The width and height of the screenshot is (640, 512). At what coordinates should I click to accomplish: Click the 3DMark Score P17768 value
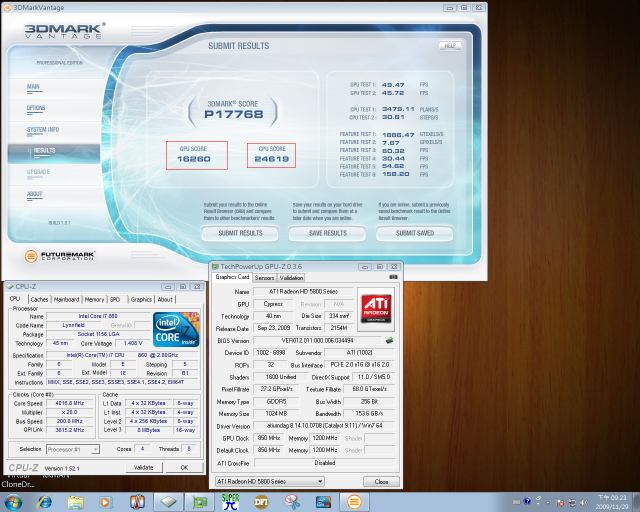(234, 115)
